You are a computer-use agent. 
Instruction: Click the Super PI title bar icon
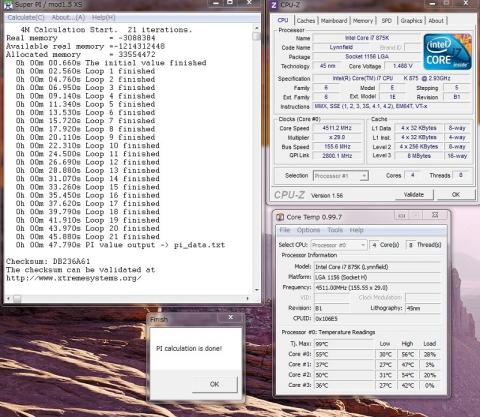[x=8, y=5]
